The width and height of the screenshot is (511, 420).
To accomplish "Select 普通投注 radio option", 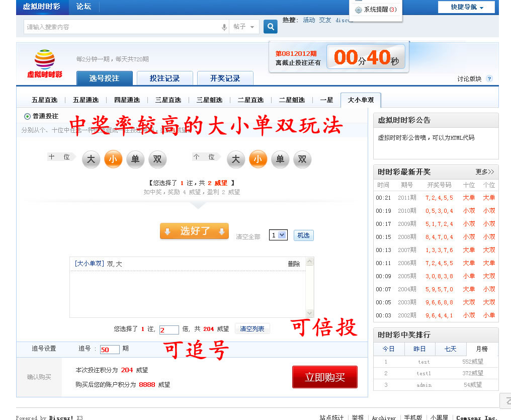I will [x=27, y=116].
